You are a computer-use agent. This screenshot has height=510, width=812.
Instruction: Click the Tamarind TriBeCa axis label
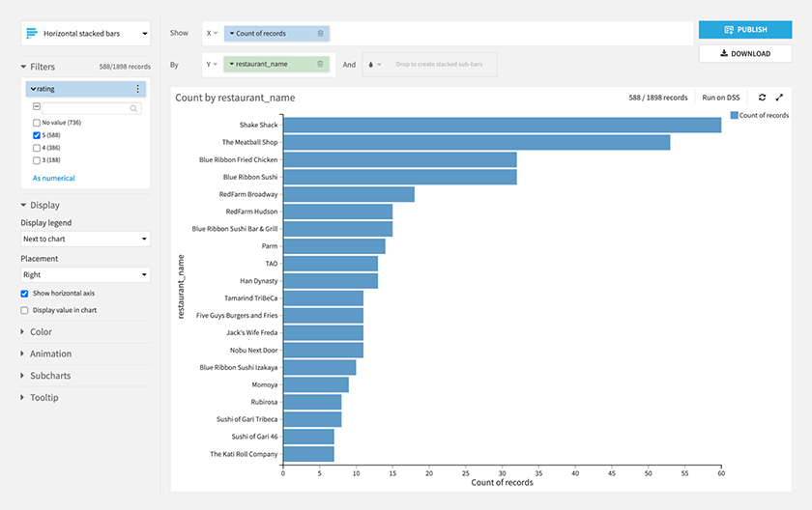pyautogui.click(x=250, y=297)
